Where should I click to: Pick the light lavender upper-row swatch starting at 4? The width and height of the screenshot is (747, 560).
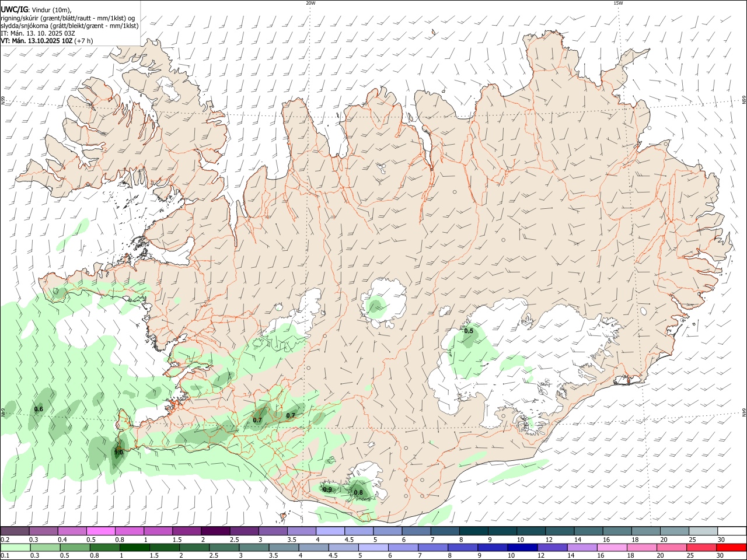(x=330, y=531)
